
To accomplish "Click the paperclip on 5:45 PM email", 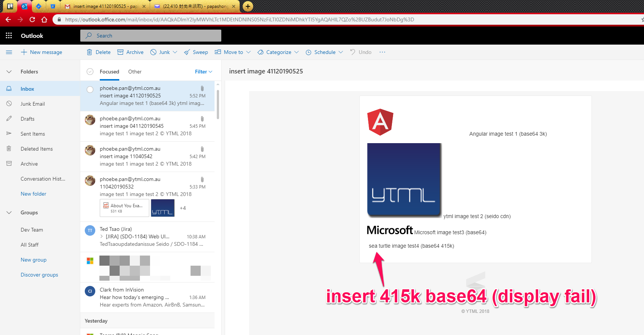I will tap(202, 119).
